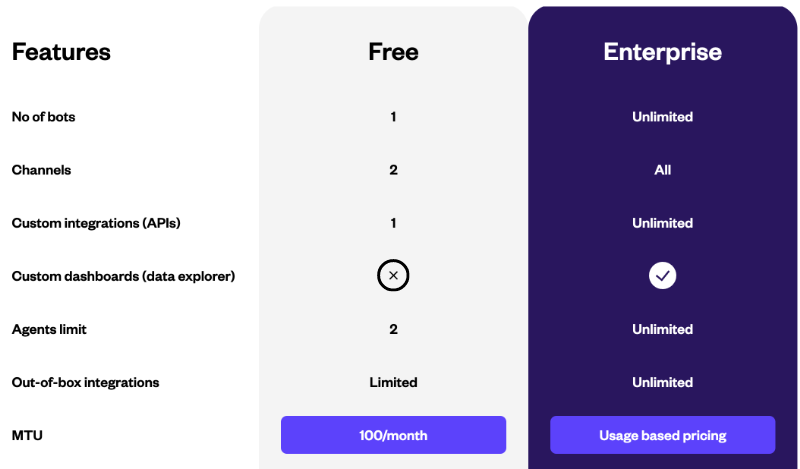Click Unlimited value for No of bots
The height and width of the screenshot is (469, 800).
click(x=662, y=117)
